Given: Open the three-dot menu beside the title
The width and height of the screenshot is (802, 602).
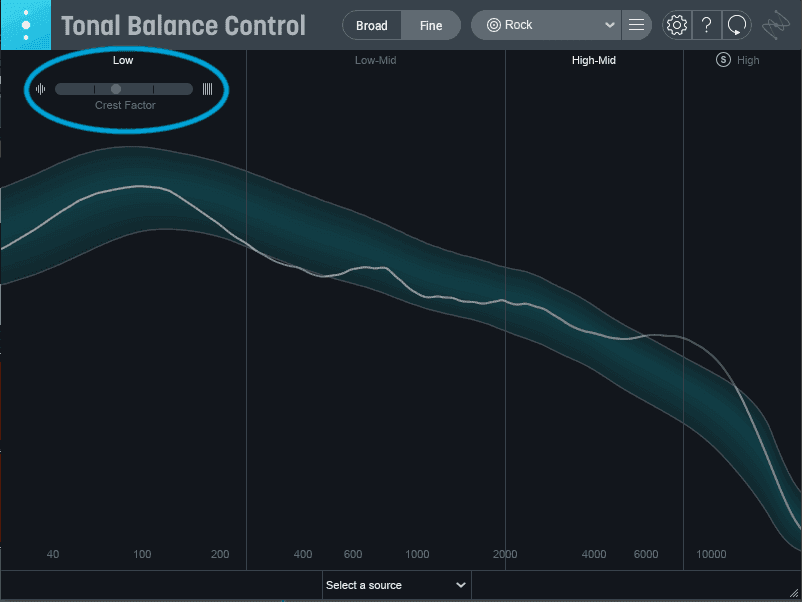Looking at the screenshot, I should tap(26, 25).
